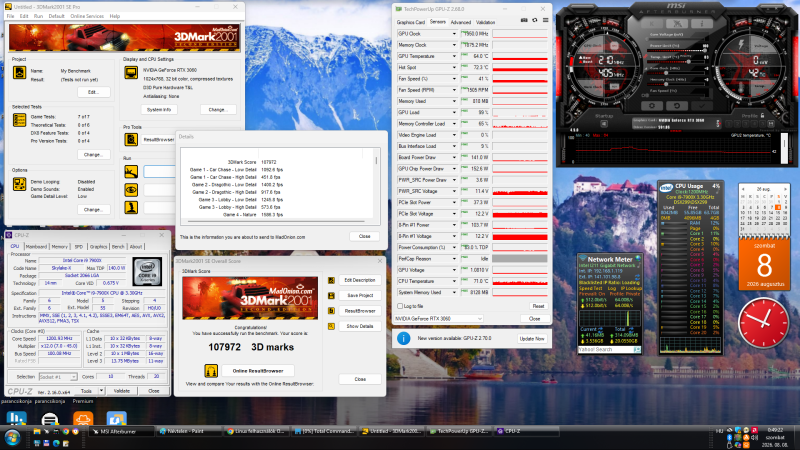Click the Save Project disk icon
The image size is (800, 450).
pos(331,296)
